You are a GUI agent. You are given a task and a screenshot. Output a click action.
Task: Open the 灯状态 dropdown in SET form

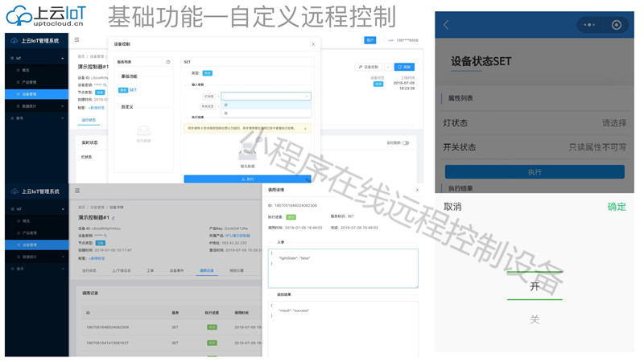pos(265,97)
